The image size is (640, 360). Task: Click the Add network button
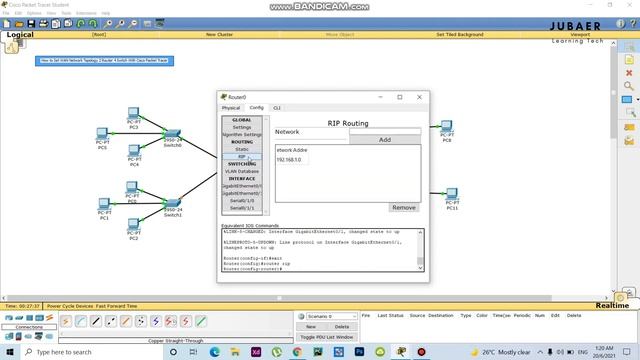pyautogui.click(x=385, y=140)
